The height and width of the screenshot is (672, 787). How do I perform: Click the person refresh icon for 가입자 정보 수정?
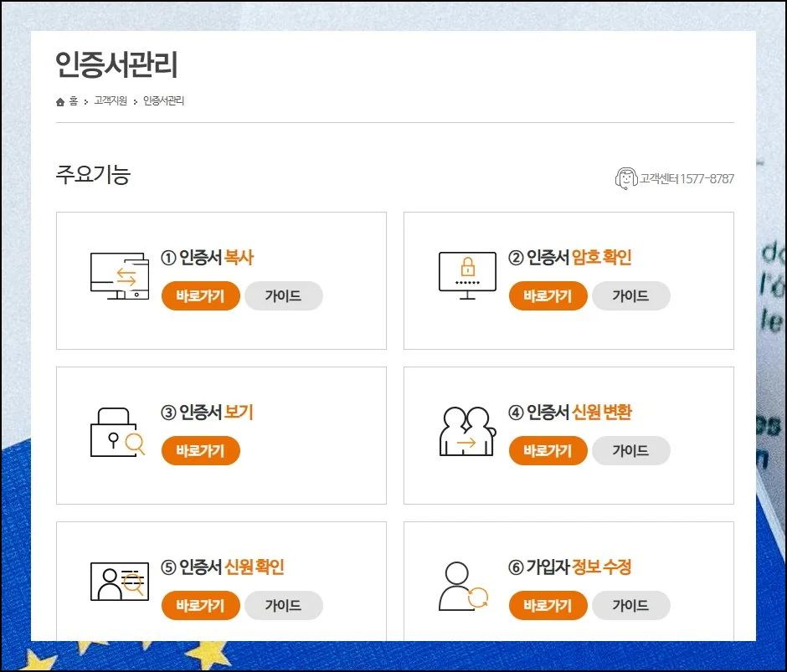pos(463,583)
